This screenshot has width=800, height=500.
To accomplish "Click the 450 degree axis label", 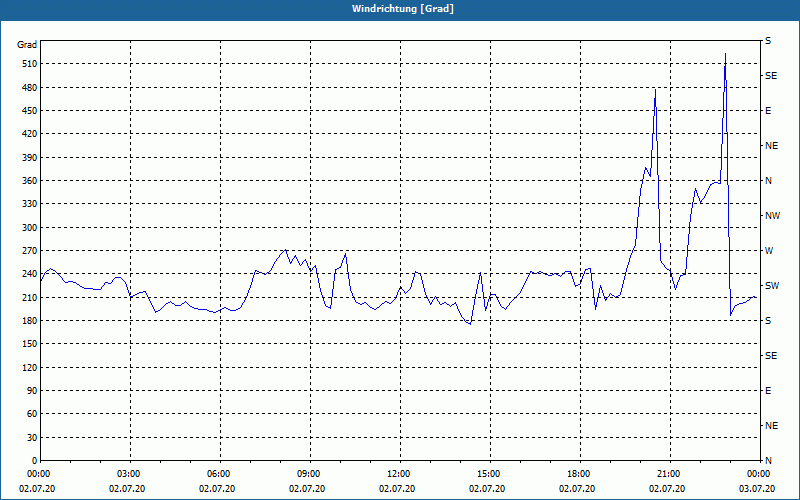I will 30,111.
